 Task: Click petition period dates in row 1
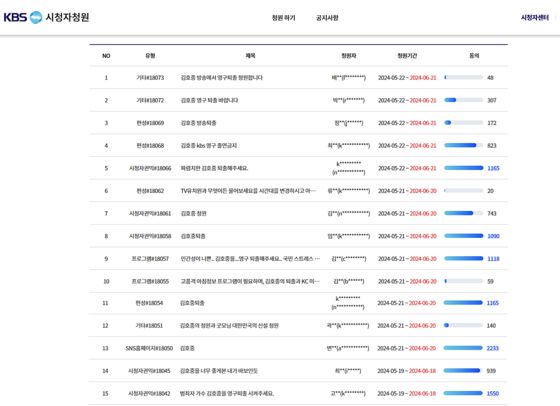click(x=407, y=77)
